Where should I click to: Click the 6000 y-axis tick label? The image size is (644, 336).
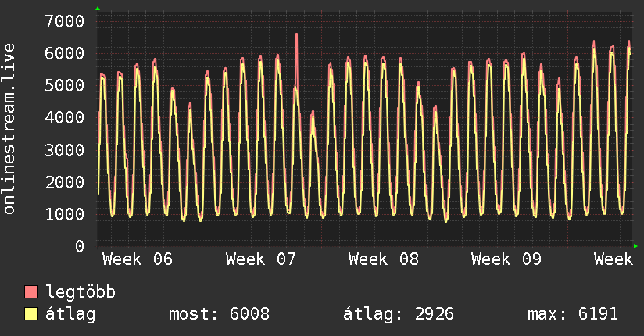pos(65,53)
